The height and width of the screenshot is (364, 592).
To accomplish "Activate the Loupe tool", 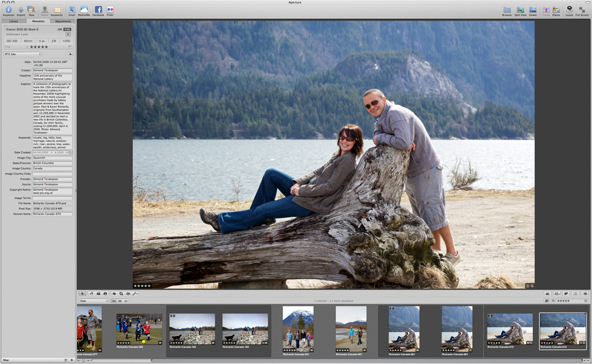I will [x=569, y=9].
